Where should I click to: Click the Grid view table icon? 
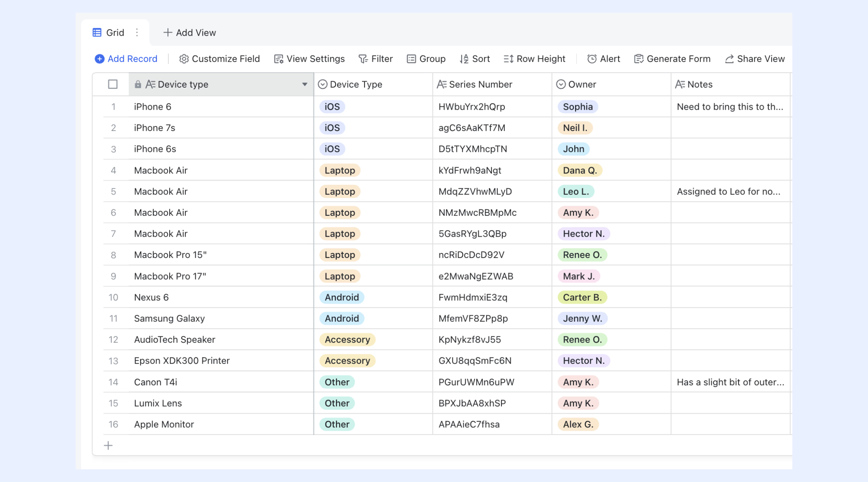97,33
